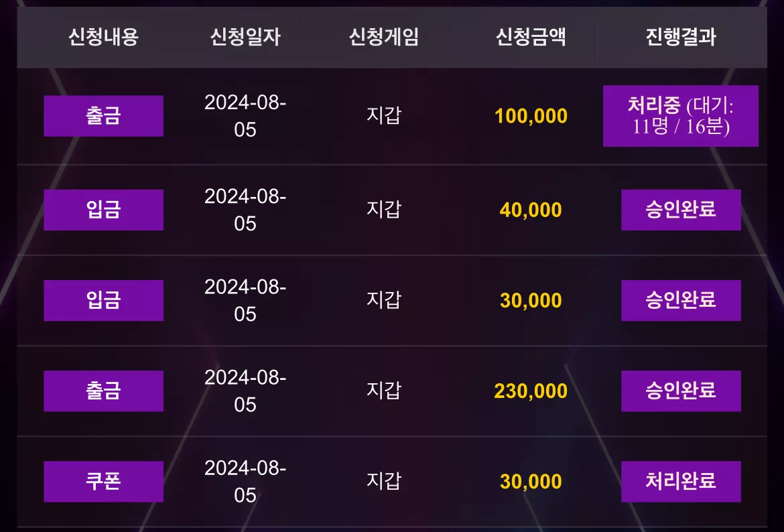Click the 신청게임 column header
The width and height of the screenshot is (784, 532).
tap(383, 37)
